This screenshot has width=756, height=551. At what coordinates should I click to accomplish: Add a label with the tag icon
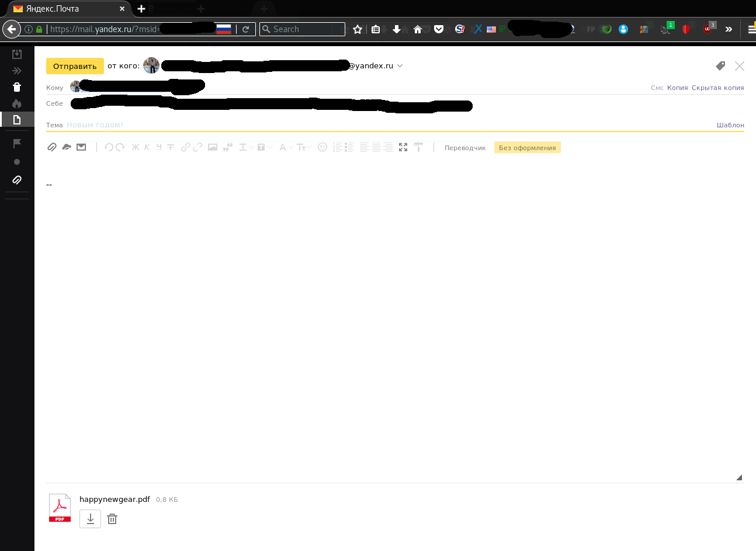pos(720,66)
